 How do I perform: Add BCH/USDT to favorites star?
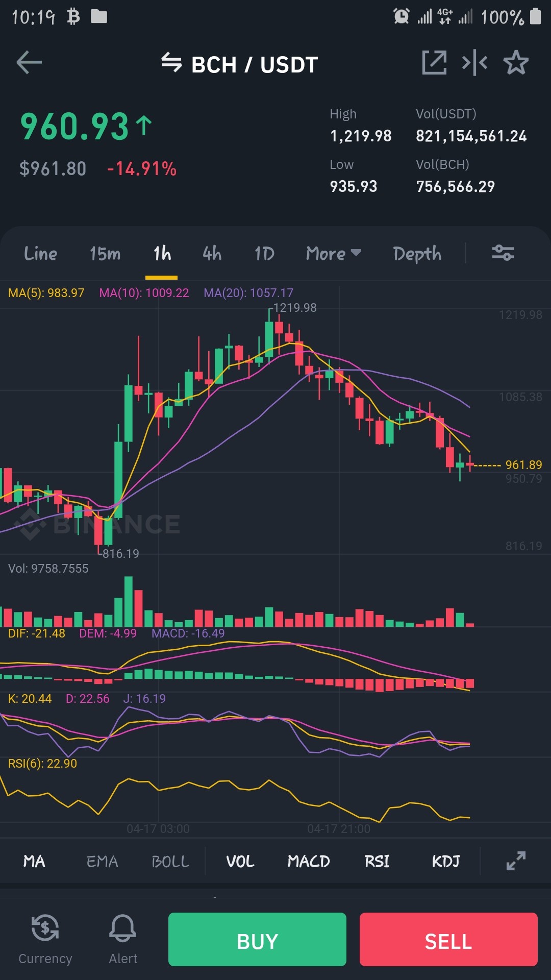point(516,63)
